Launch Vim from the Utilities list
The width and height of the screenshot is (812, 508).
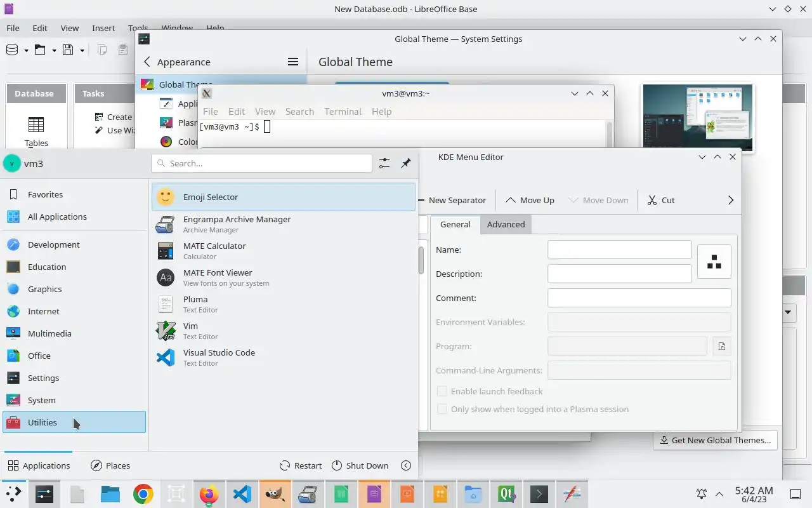284,331
